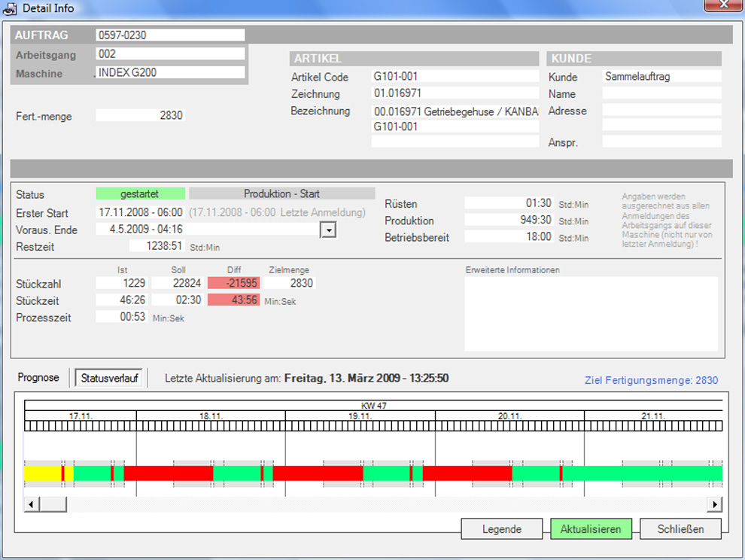Click the Auftrag field 0597-0230
Image resolution: width=745 pixels, height=560 pixels.
tap(171, 35)
